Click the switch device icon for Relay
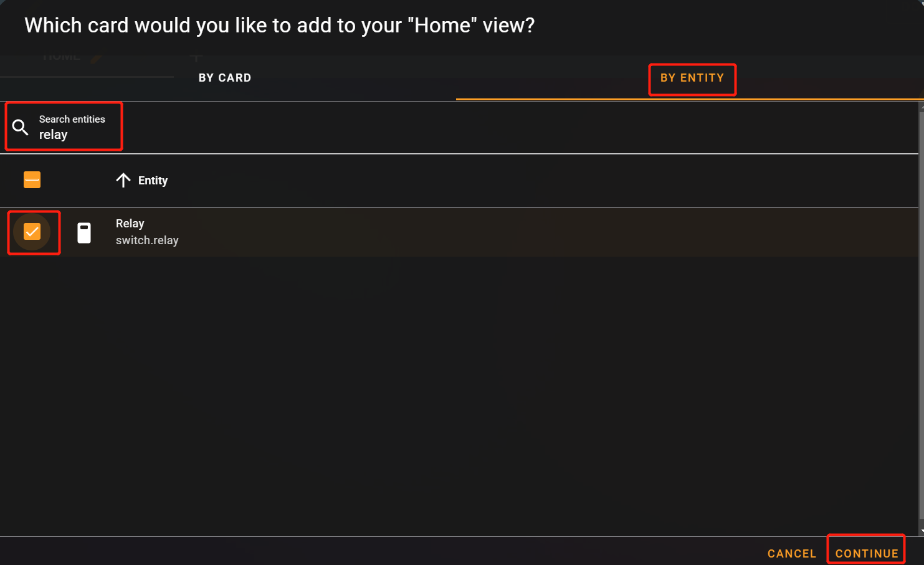 [84, 232]
